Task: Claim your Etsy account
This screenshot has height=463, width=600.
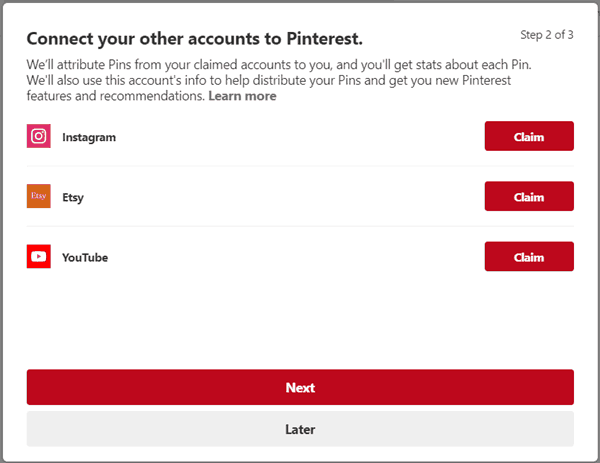Action: (x=529, y=196)
